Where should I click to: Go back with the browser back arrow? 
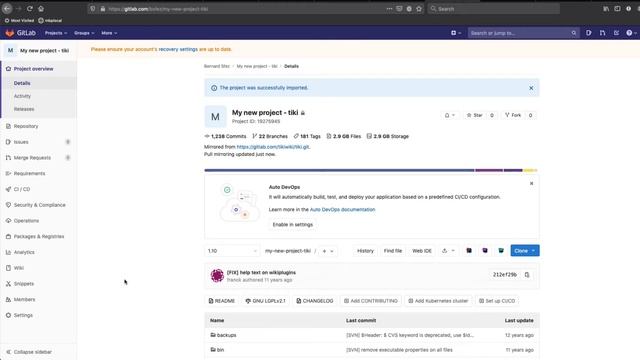tap(7, 8)
